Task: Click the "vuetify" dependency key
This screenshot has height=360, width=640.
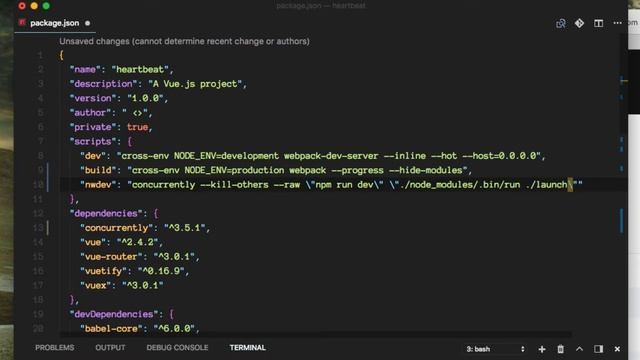Action: click(x=103, y=271)
